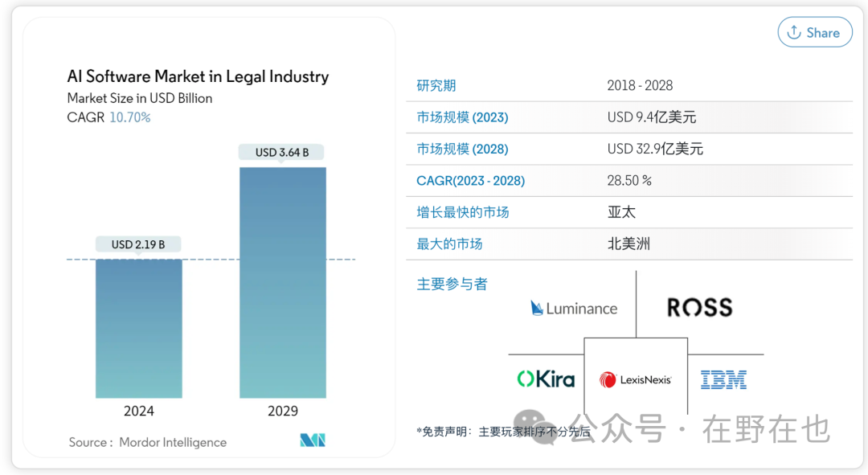Click the USD 9.4亿美元 value

click(x=652, y=117)
